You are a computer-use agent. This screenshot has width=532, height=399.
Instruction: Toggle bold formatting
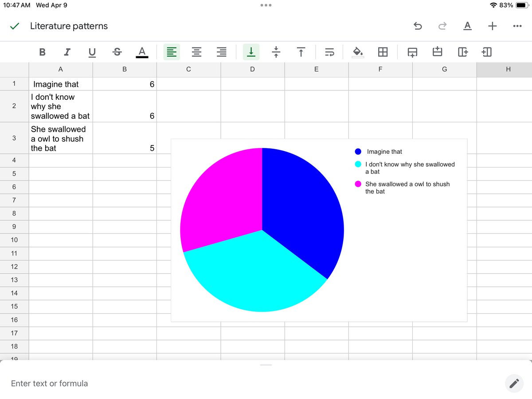coord(42,52)
